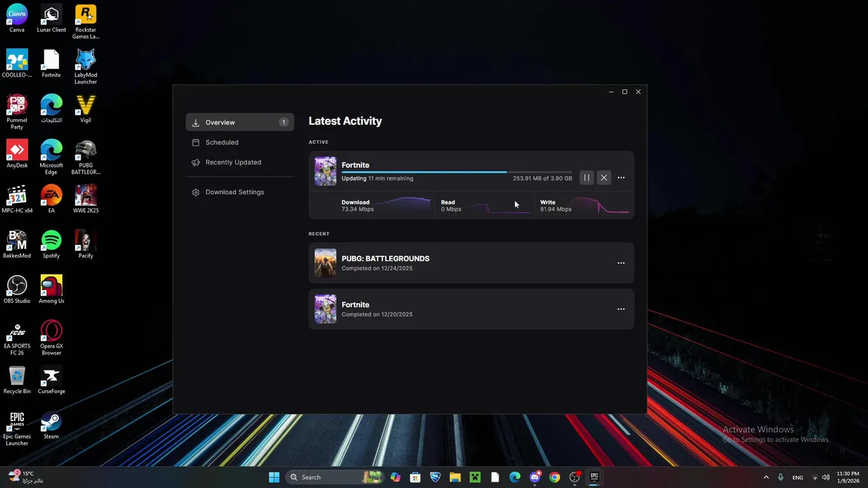This screenshot has height=488, width=868.
Task: Open Microsoft Store from the taskbar
Action: (415, 477)
